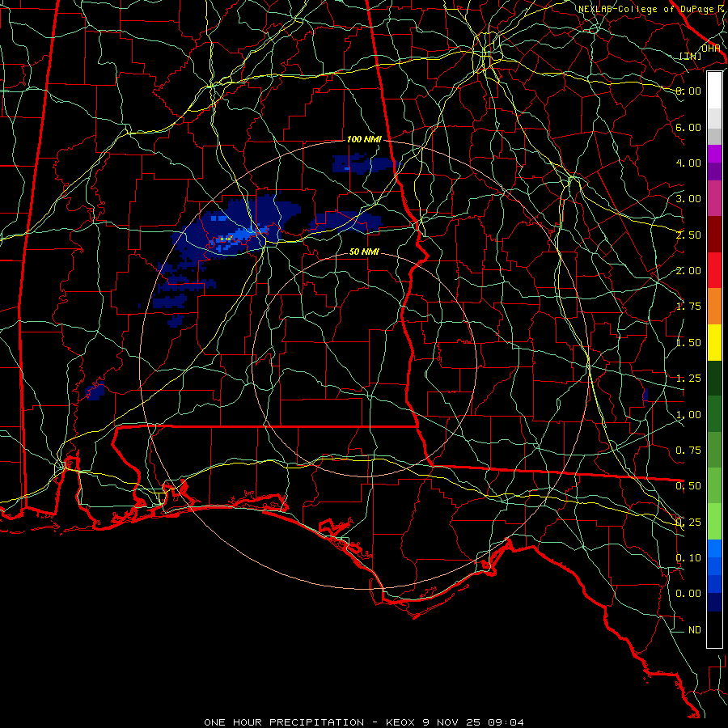Click the 0.50 legend value

tap(688, 486)
